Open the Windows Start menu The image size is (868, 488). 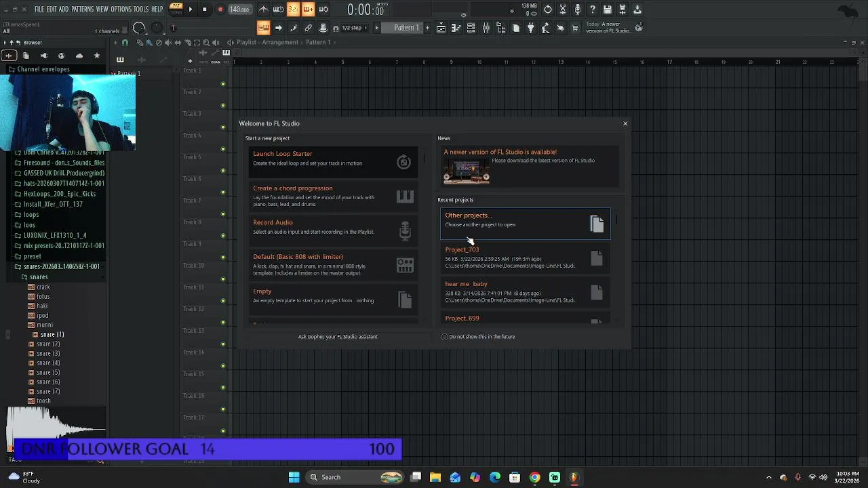pos(294,477)
